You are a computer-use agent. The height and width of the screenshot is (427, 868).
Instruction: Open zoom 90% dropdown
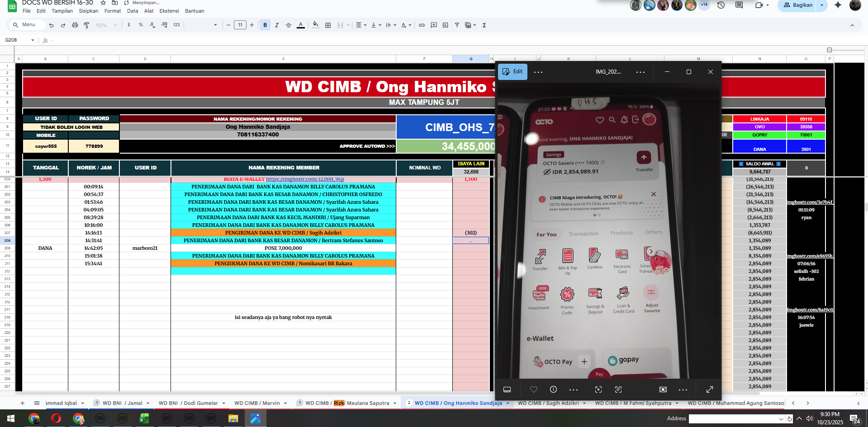pyautogui.click(x=106, y=25)
